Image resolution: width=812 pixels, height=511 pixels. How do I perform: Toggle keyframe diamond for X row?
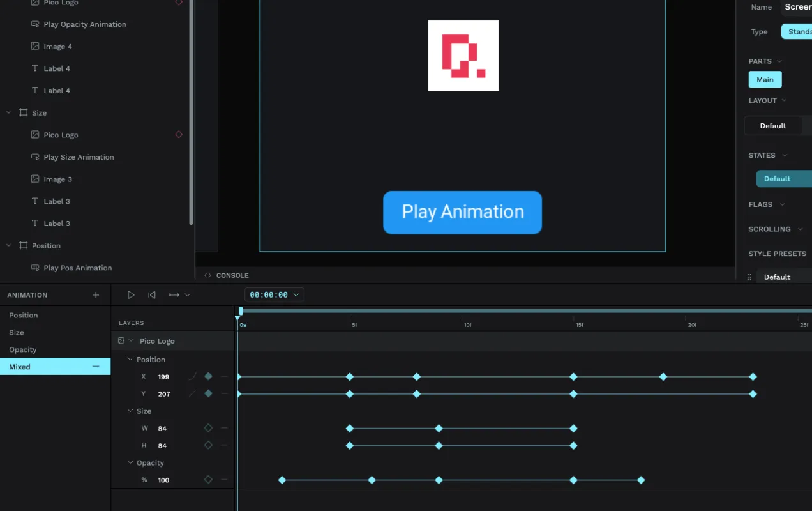point(208,376)
